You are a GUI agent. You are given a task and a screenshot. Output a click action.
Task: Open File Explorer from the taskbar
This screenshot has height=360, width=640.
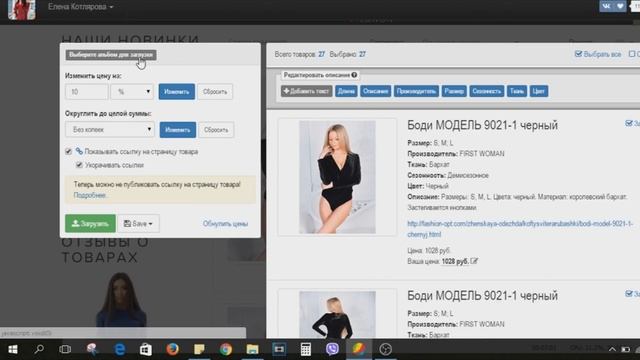point(252,349)
